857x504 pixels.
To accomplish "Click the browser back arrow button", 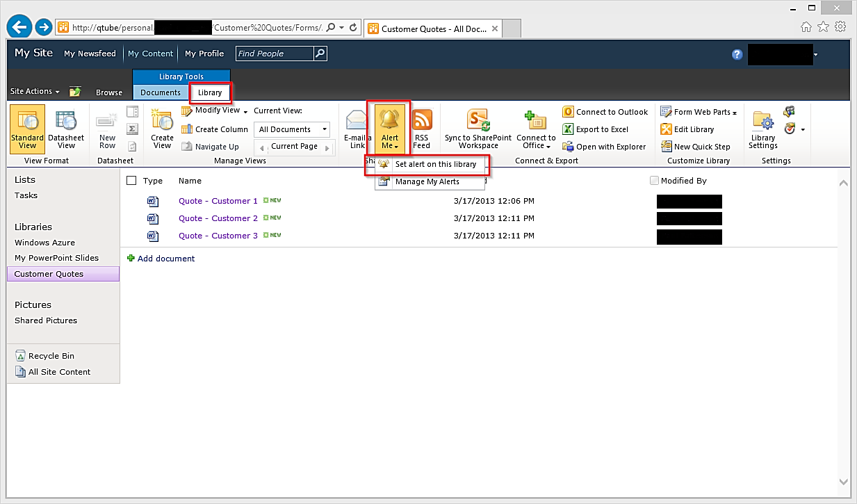I will [19, 28].
